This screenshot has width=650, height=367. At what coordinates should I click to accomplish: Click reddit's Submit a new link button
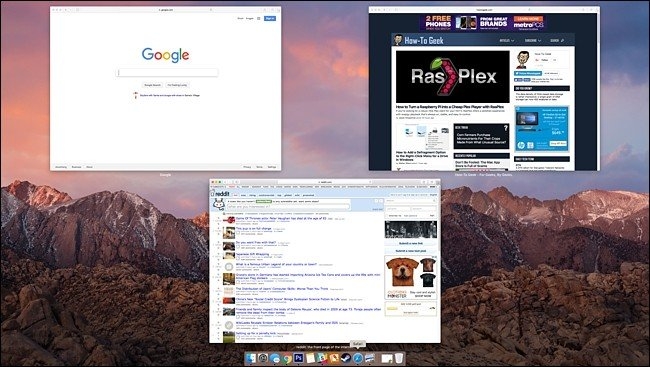tap(411, 243)
